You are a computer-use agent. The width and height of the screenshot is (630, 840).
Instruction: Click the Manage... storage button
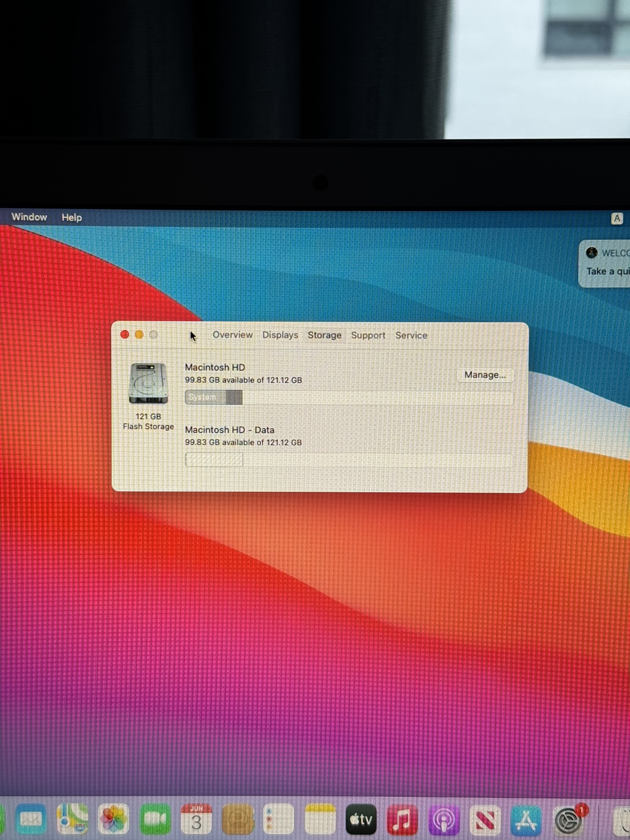click(484, 375)
